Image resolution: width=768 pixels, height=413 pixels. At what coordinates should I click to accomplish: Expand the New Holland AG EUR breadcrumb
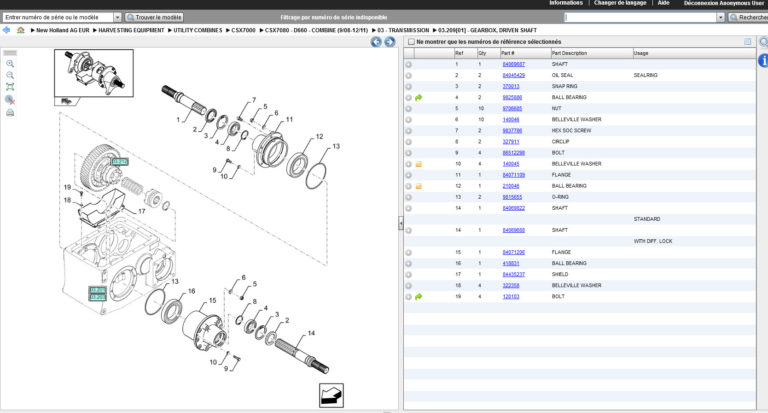click(x=60, y=30)
